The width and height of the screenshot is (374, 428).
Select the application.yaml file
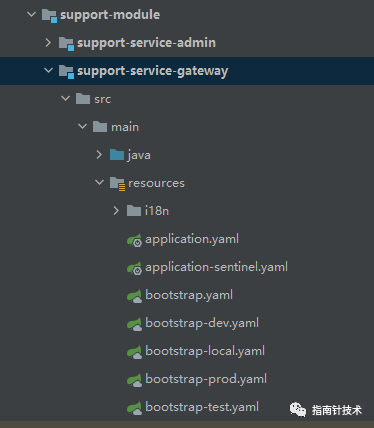pos(192,239)
